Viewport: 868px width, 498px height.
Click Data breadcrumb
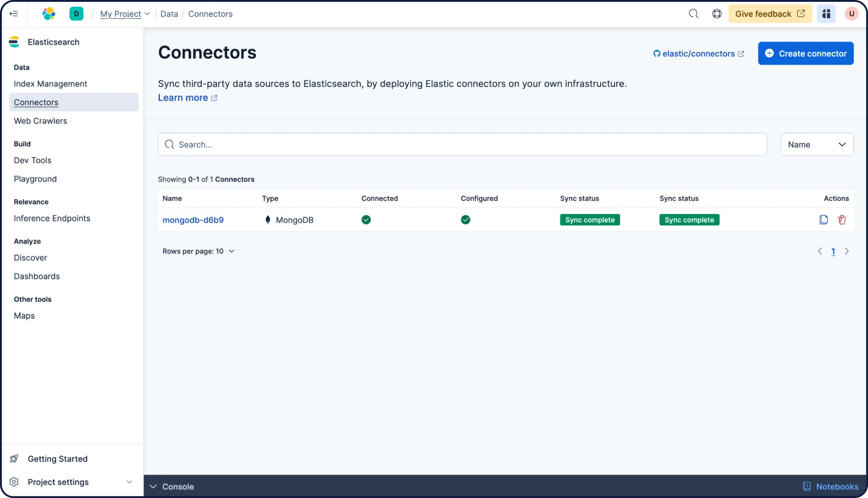169,14
